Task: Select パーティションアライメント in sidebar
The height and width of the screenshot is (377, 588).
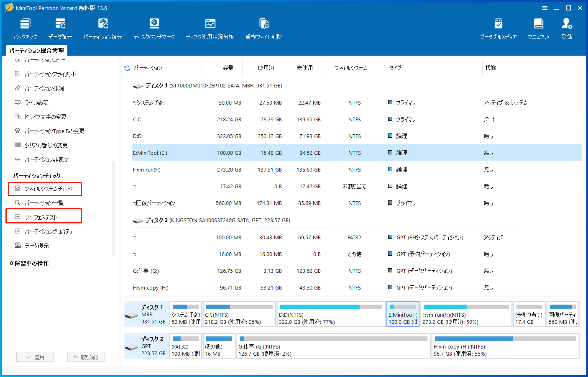Action: [x=50, y=74]
